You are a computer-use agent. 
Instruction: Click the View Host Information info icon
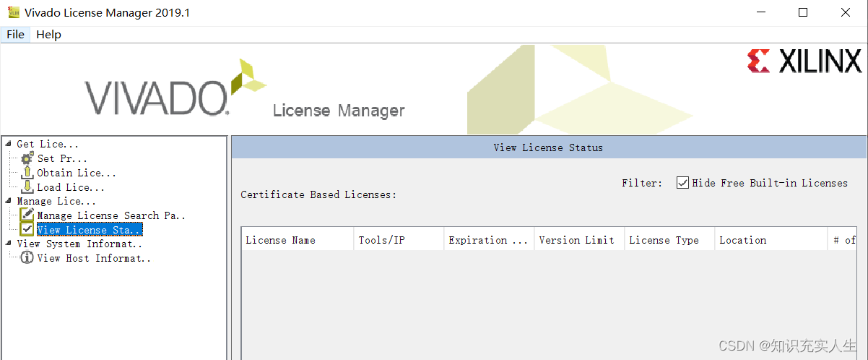coord(27,258)
